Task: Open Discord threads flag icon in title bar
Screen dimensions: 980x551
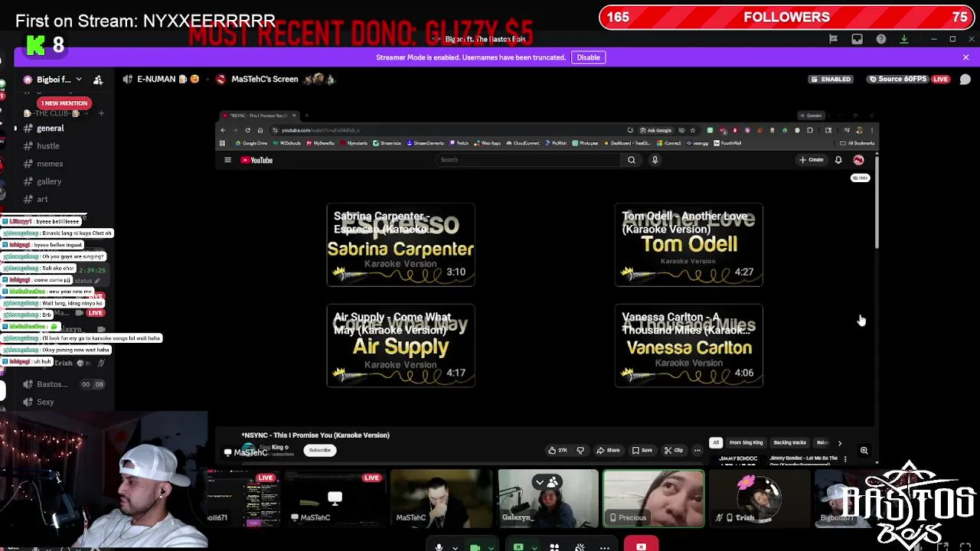Action: (833, 39)
